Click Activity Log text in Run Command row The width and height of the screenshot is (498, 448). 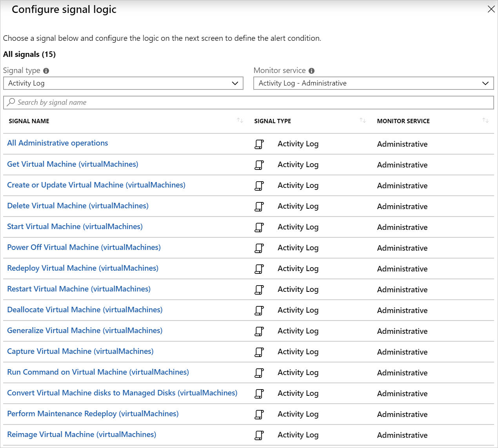coord(298,373)
